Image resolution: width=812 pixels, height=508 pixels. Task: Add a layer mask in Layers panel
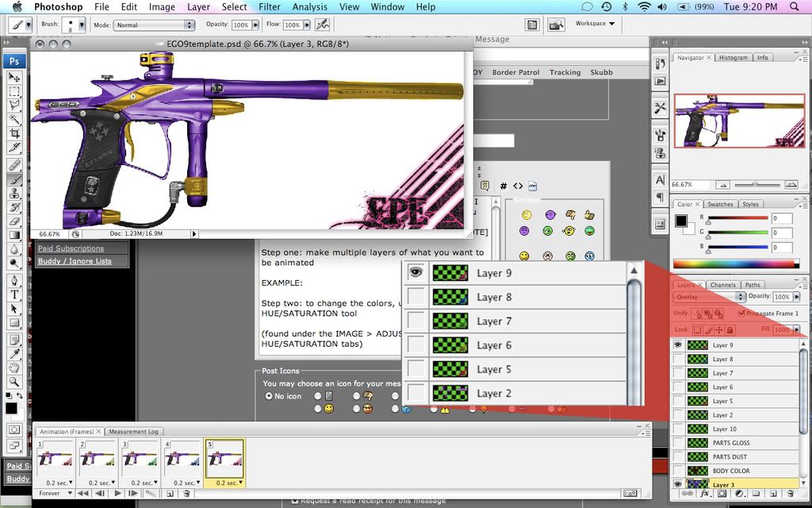coord(722,494)
